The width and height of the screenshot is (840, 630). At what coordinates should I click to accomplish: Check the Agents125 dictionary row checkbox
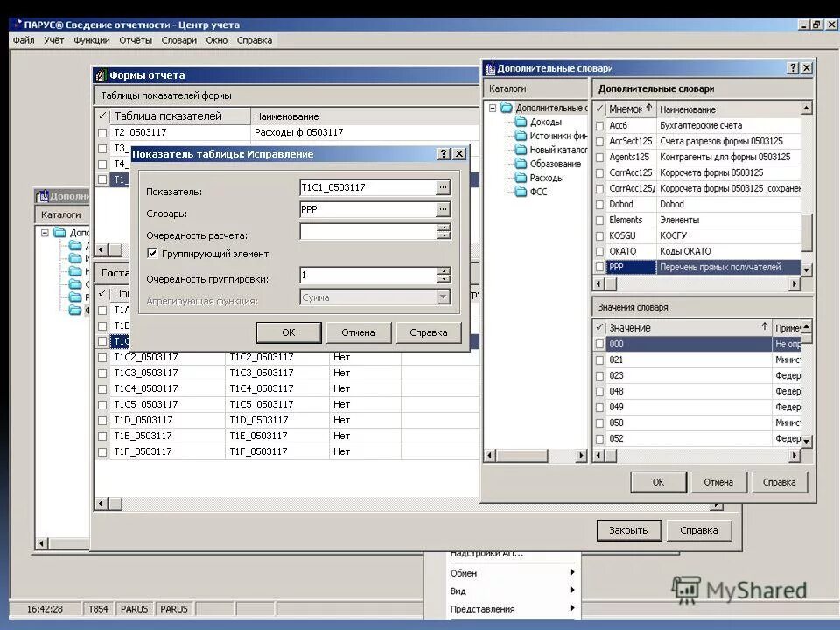[x=600, y=157]
